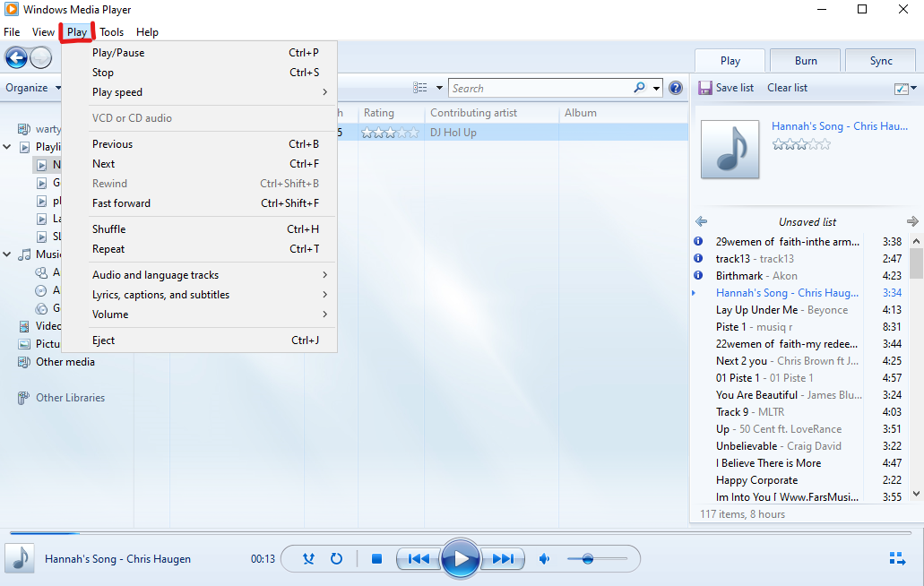The height and width of the screenshot is (586, 924).
Task: Collapse the Music tree node
Action: (x=7, y=254)
